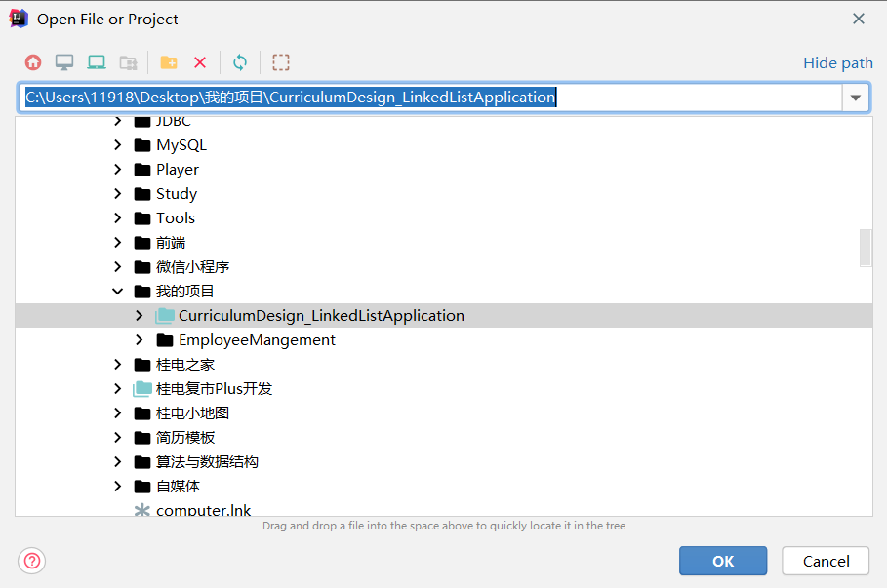Viewport: 887px width, 588px height.
Task: Click the Hide path link
Action: [x=838, y=62]
